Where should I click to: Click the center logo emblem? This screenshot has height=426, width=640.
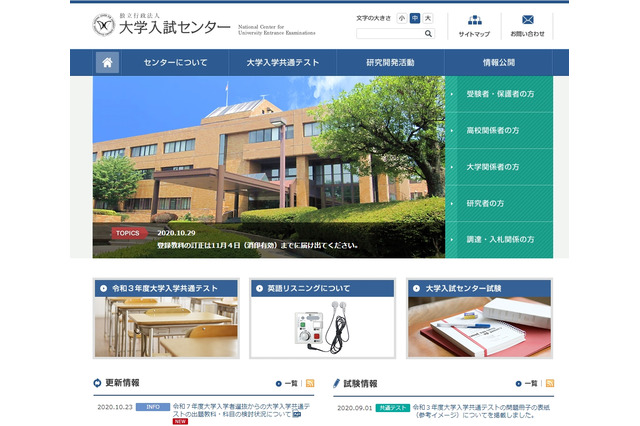click(104, 25)
